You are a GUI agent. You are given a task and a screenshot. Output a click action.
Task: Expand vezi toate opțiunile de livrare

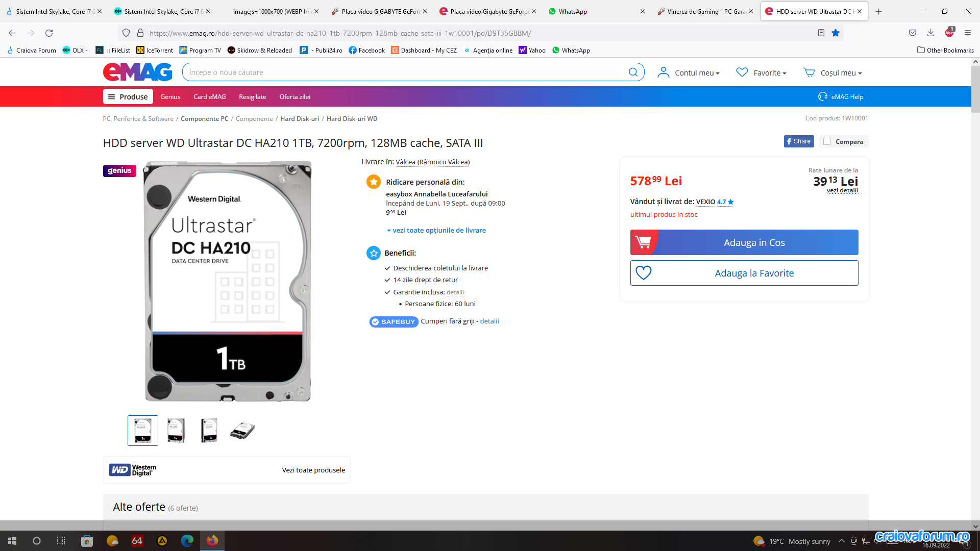[436, 231]
